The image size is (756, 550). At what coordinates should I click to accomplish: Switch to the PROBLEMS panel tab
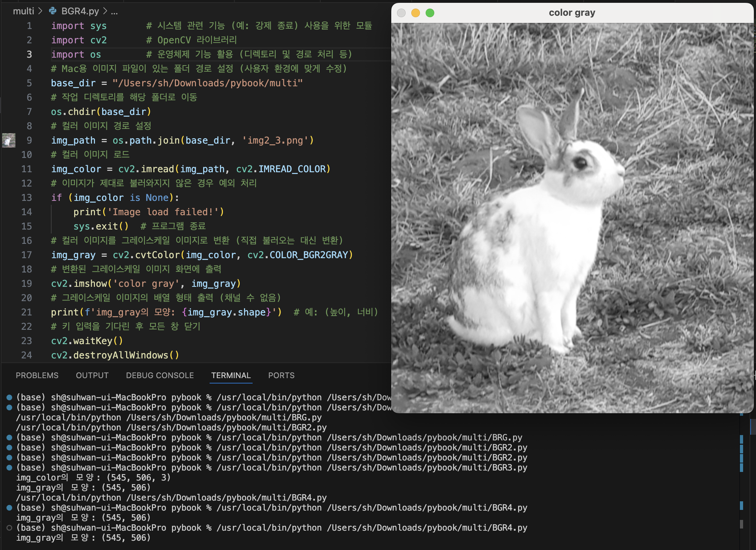pos(37,375)
